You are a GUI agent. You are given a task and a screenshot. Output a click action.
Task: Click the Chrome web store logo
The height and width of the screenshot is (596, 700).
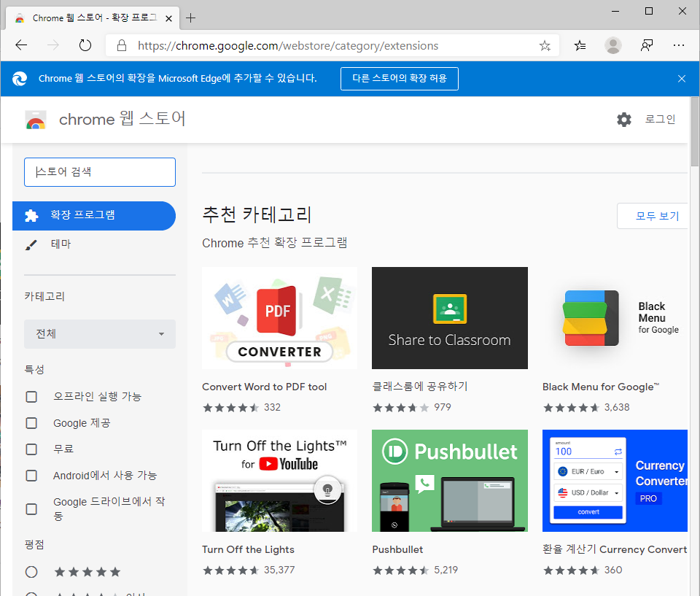click(x=36, y=120)
